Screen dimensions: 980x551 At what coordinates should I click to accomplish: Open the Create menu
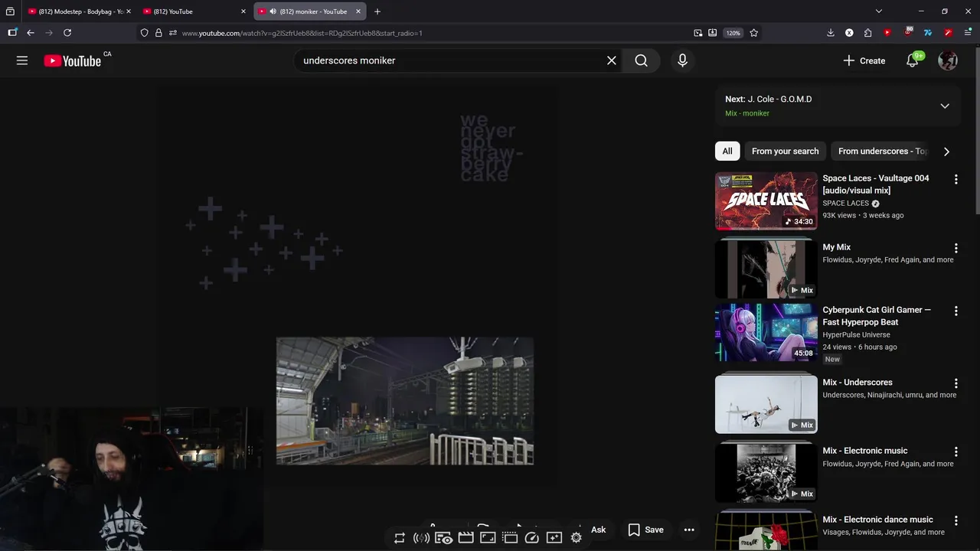pos(864,60)
